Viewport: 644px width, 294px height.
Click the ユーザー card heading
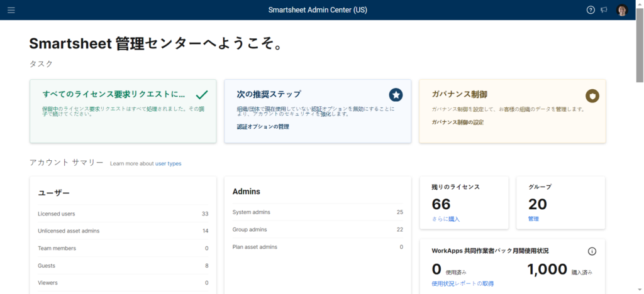tap(54, 193)
